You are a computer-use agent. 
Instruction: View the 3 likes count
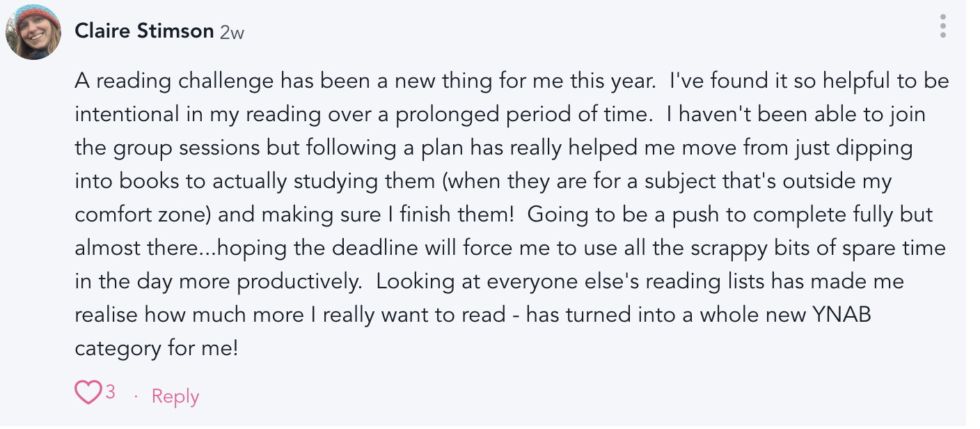110,392
